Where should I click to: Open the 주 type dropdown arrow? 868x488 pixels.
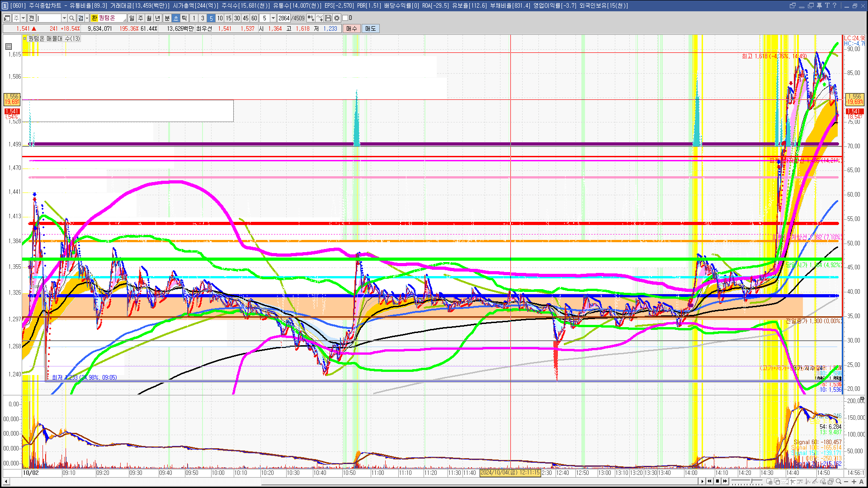tap(23, 18)
